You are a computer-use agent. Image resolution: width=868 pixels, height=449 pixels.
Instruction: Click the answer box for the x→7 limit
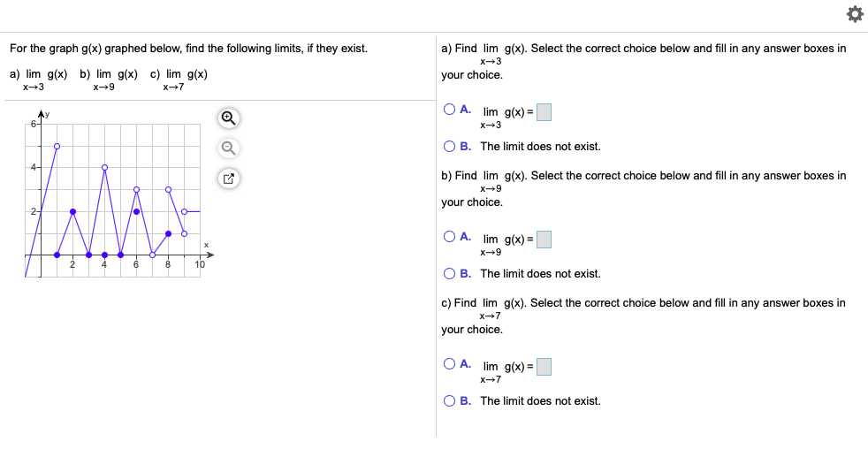544,367
